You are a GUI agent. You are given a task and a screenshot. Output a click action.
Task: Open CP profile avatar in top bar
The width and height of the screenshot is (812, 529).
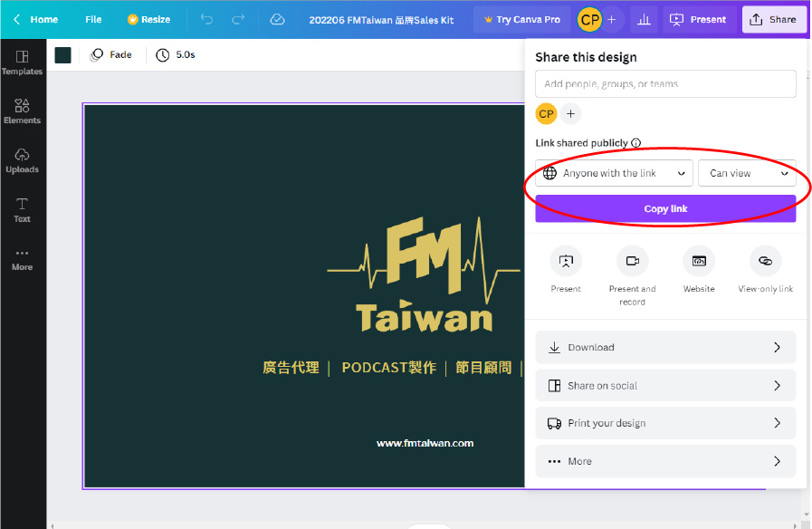590,20
